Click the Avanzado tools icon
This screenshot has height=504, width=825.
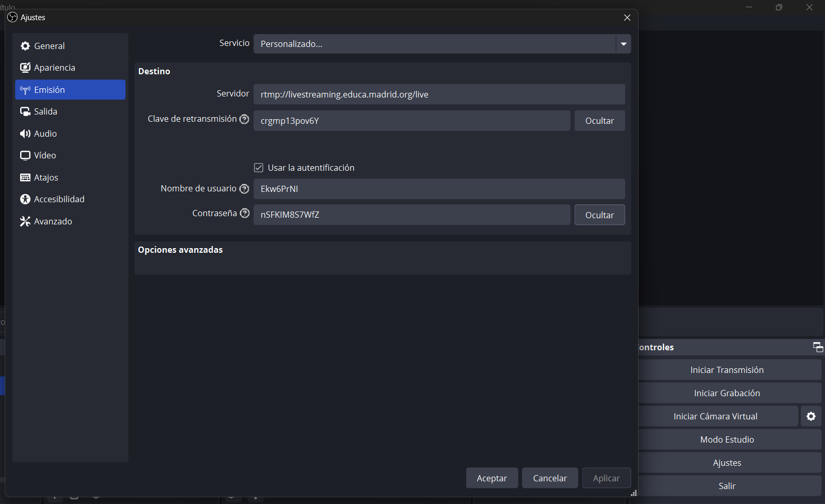[25, 221]
